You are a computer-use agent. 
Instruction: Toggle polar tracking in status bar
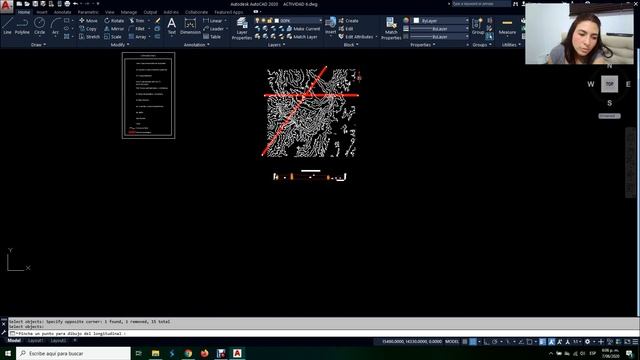(494, 342)
